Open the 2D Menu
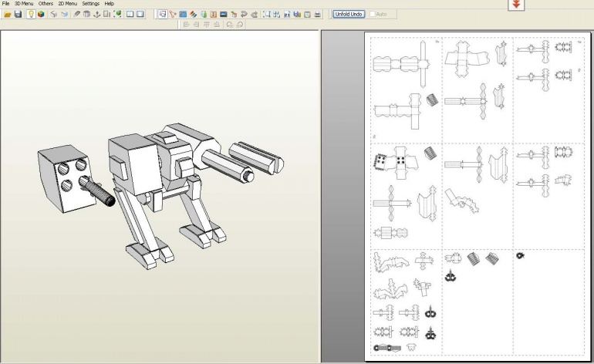Viewport: 594px width, 364px height. tap(67, 3)
